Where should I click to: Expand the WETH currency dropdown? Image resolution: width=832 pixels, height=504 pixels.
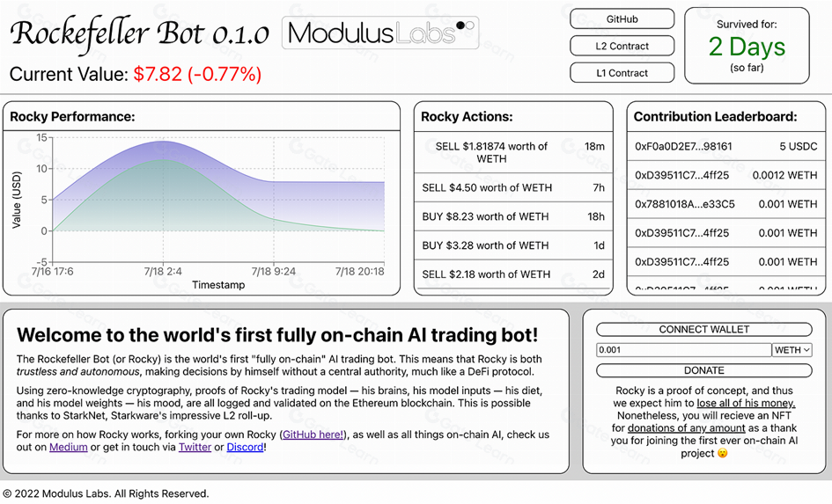(x=792, y=350)
